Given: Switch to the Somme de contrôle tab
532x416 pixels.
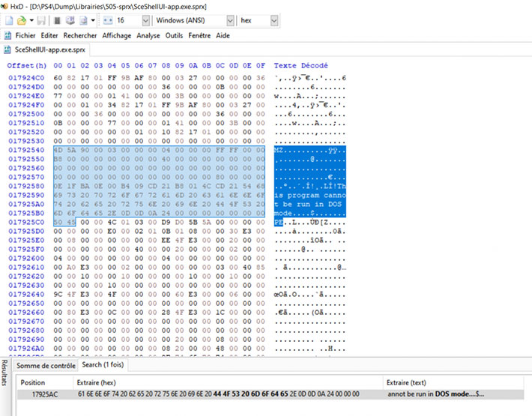Looking at the screenshot, I should (46, 366).
